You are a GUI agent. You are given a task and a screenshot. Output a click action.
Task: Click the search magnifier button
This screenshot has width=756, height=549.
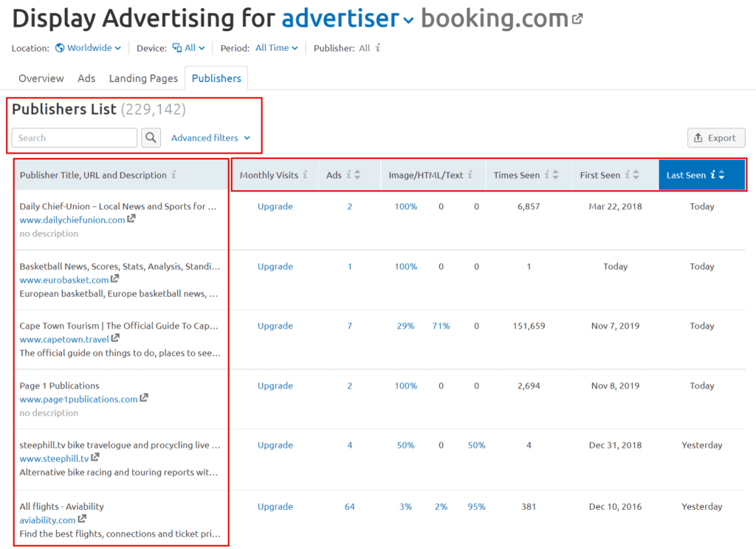coord(151,138)
